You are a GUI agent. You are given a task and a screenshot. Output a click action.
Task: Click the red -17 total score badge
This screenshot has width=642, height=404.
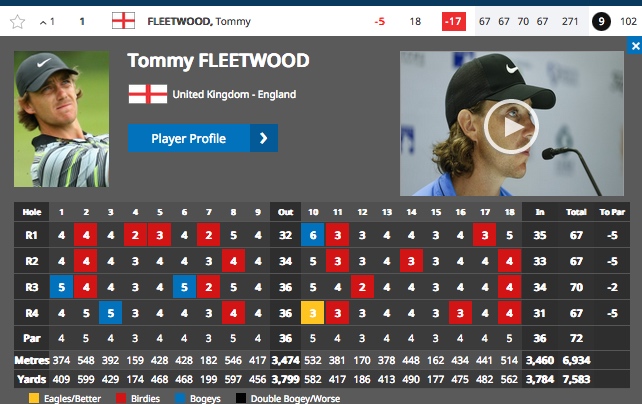453,21
